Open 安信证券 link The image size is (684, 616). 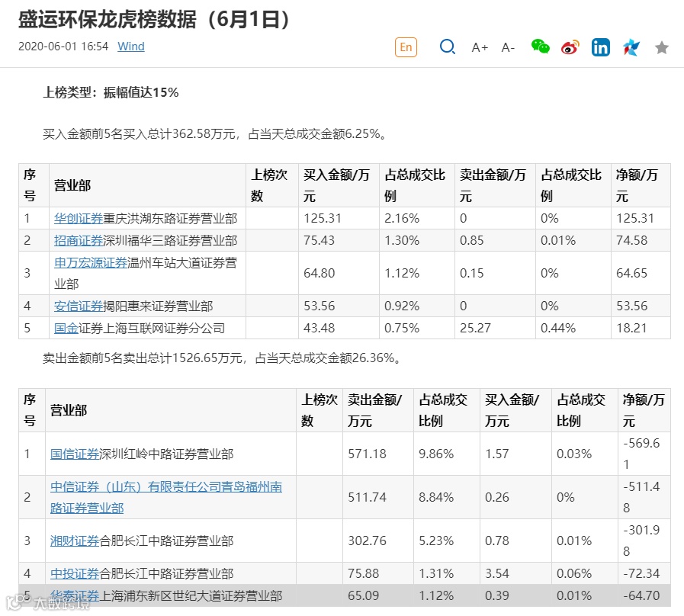coord(79,306)
